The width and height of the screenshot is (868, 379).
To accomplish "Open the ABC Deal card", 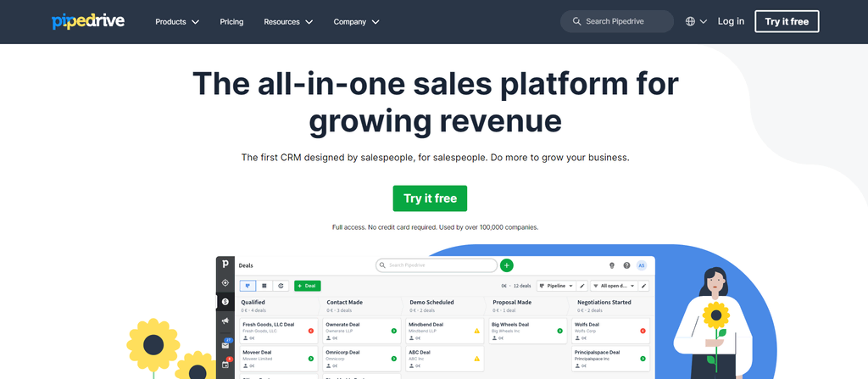I will click(444, 359).
